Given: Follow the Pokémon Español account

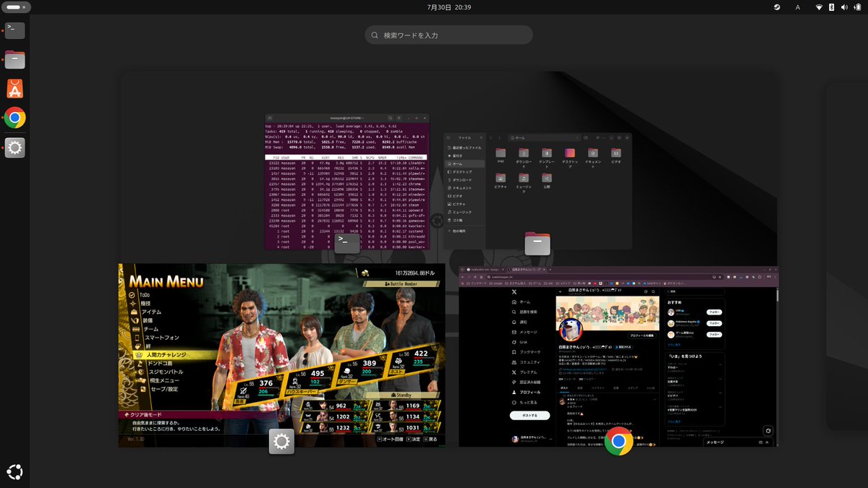Looking at the screenshot, I should (x=715, y=323).
